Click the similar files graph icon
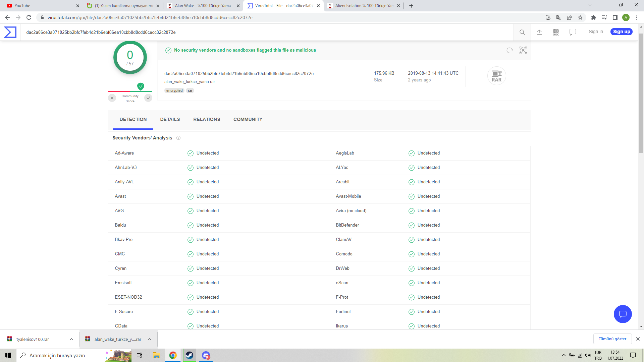The width and height of the screenshot is (644, 362). click(523, 50)
